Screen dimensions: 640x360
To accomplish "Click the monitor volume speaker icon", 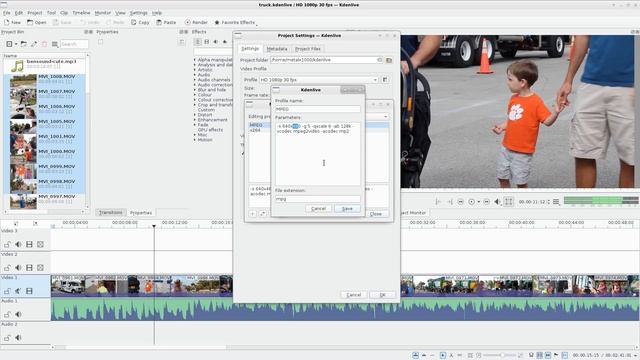I will 497,202.
